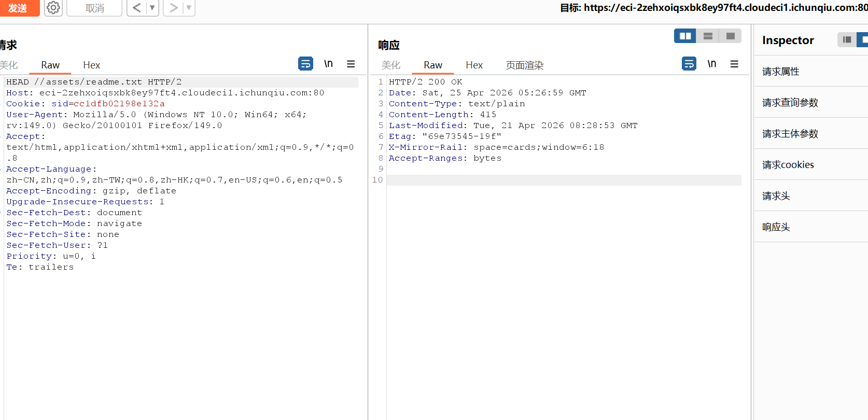Click the Etag response header
Image resolution: width=868 pixels, height=420 pixels.
point(445,136)
